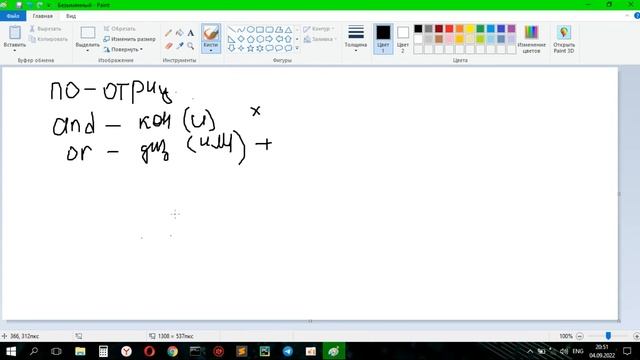Image resolution: width=640 pixels, height=360 pixels.
Task: Open Calculator from the taskbar
Action: [x=103, y=351]
